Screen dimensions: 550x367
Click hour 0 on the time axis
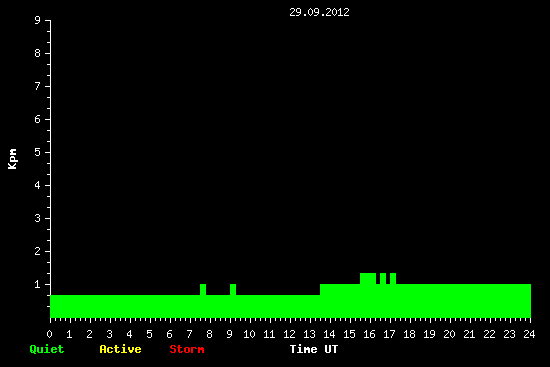coord(49,334)
